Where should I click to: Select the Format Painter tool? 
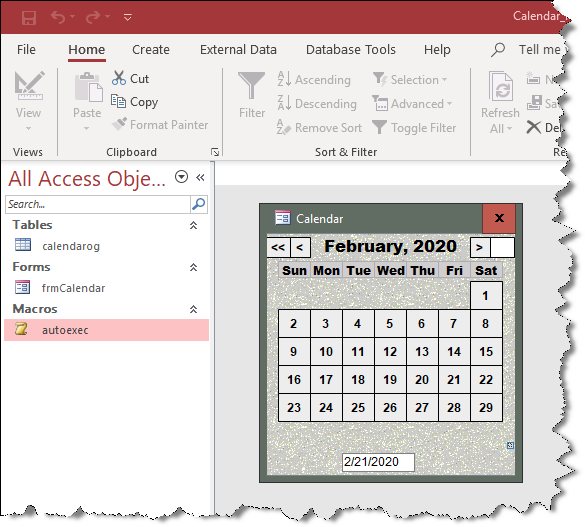click(x=160, y=125)
